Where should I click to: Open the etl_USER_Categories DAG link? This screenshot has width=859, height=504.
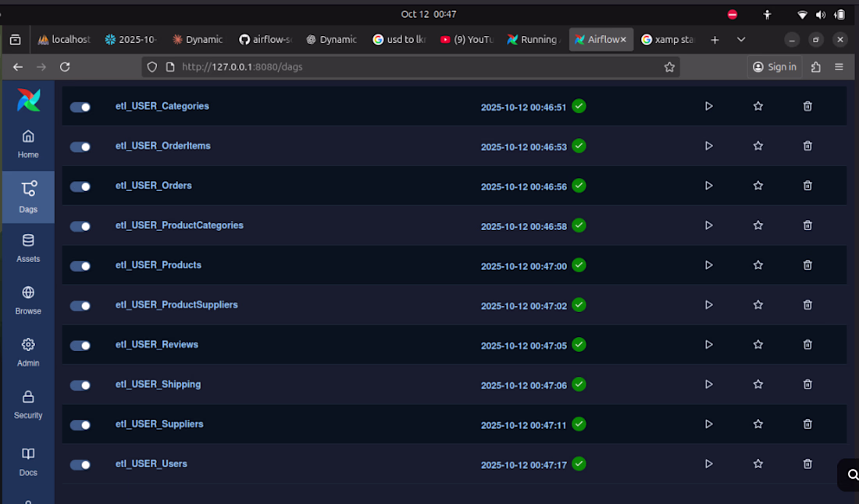[162, 106]
